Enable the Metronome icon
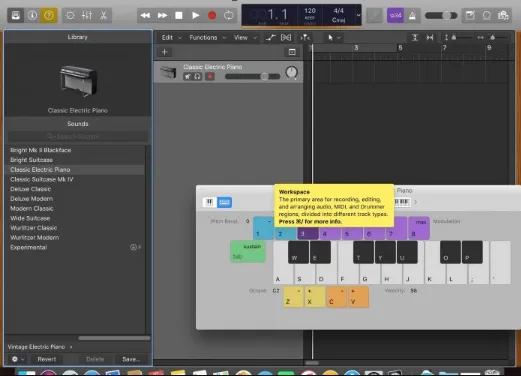Screen dimensions: 521x376 [412, 15]
